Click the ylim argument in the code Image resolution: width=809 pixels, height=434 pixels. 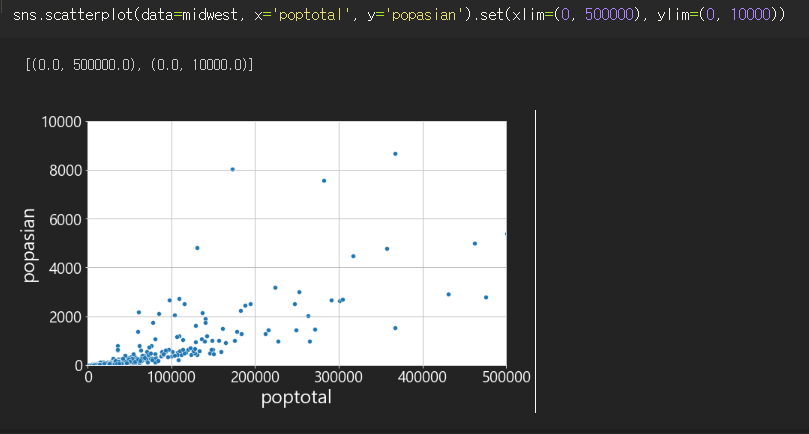717,14
